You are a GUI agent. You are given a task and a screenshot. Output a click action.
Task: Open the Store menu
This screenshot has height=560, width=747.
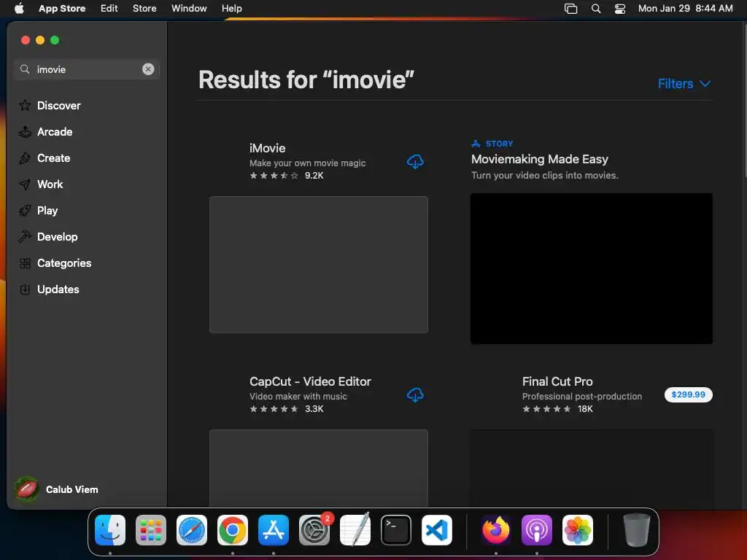tap(144, 8)
